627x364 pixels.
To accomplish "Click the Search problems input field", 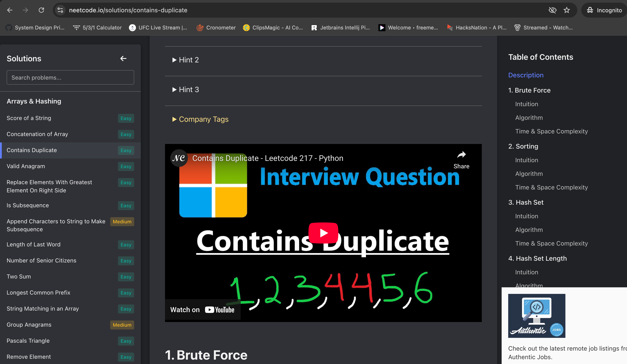I will coord(70,78).
